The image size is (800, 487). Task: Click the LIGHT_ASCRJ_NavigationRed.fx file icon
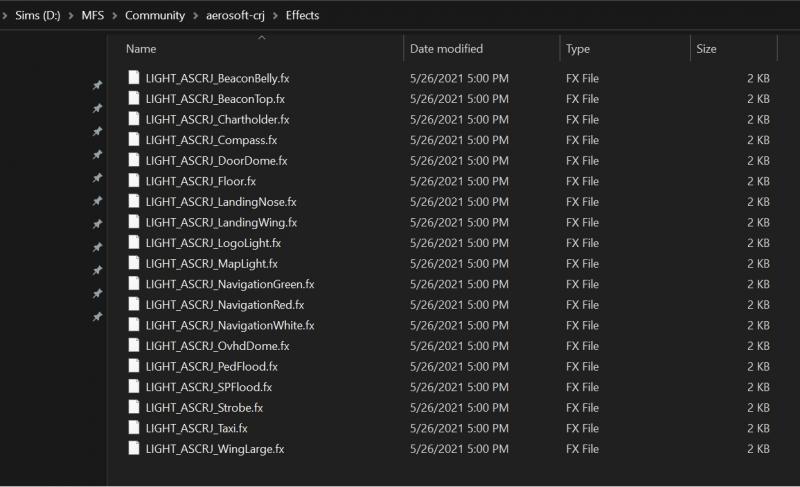135,305
